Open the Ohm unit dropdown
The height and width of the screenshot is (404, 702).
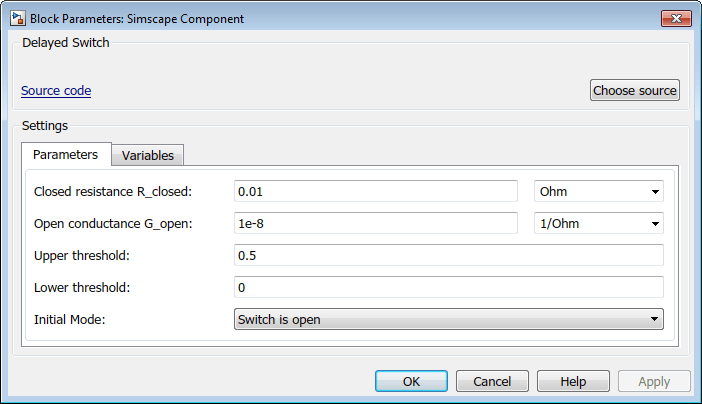[598, 191]
